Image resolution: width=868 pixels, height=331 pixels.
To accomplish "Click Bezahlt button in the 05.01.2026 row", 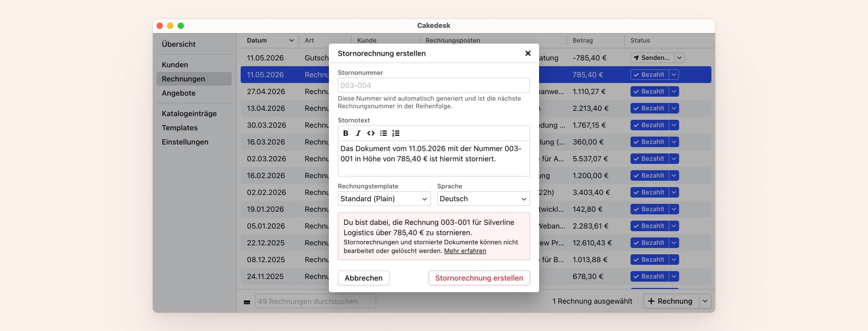I will click(649, 226).
